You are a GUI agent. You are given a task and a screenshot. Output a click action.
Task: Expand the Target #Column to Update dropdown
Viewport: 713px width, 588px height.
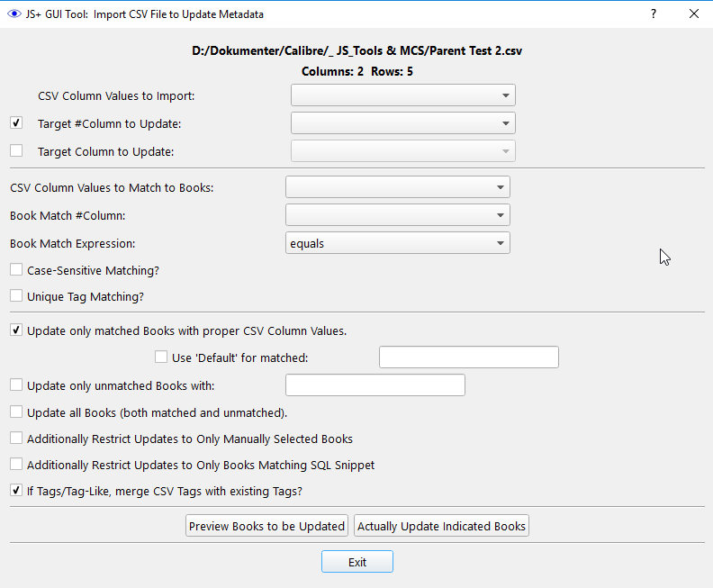[402, 123]
